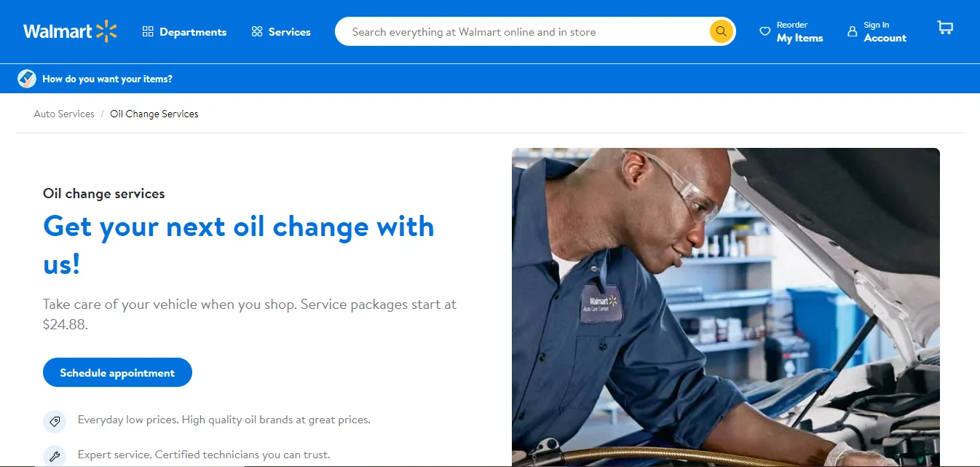Click the yellow search magnifier icon

[x=721, y=31]
